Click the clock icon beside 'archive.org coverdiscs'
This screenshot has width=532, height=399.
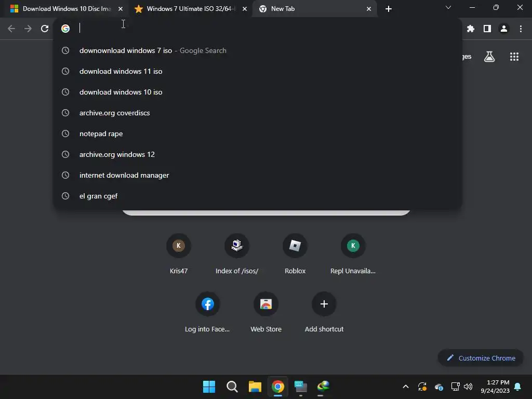coord(65,113)
